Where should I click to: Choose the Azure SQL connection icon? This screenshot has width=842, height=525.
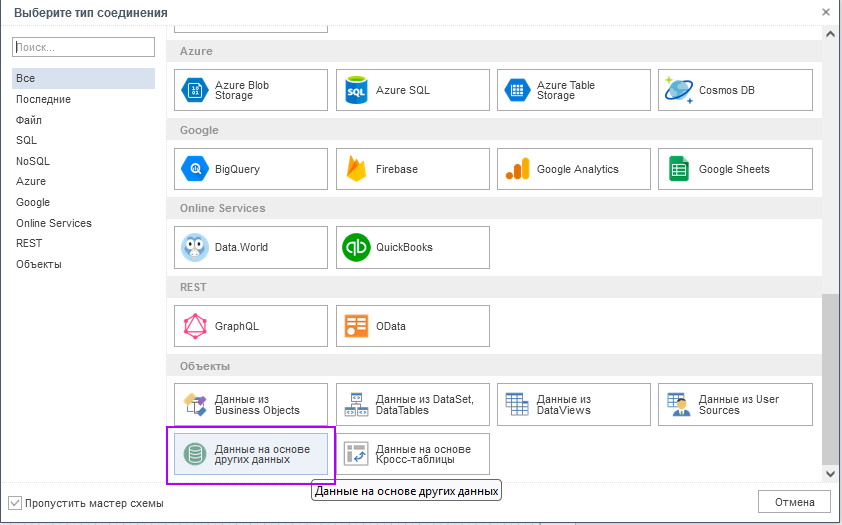356,91
